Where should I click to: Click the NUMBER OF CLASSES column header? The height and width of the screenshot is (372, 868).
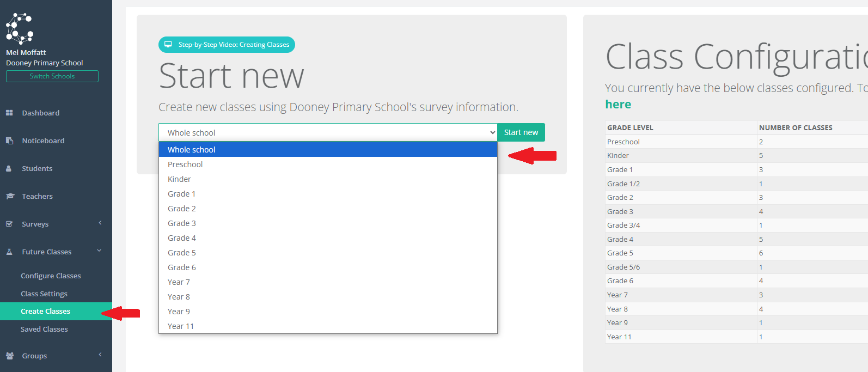coord(796,127)
